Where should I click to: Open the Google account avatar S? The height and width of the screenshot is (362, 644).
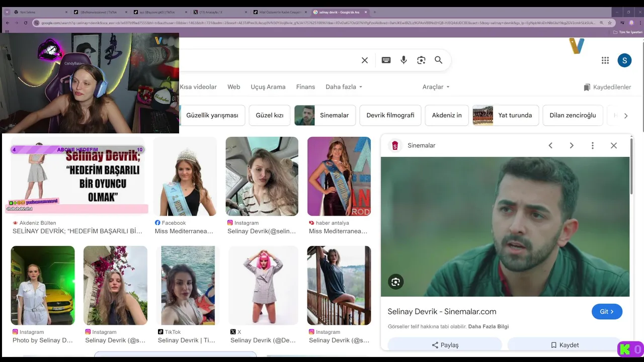pos(624,60)
